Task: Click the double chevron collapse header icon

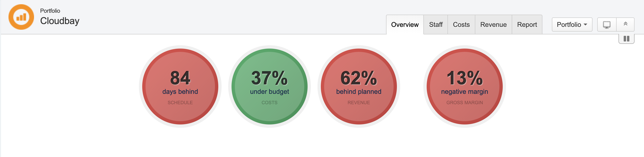Action: coord(625,24)
